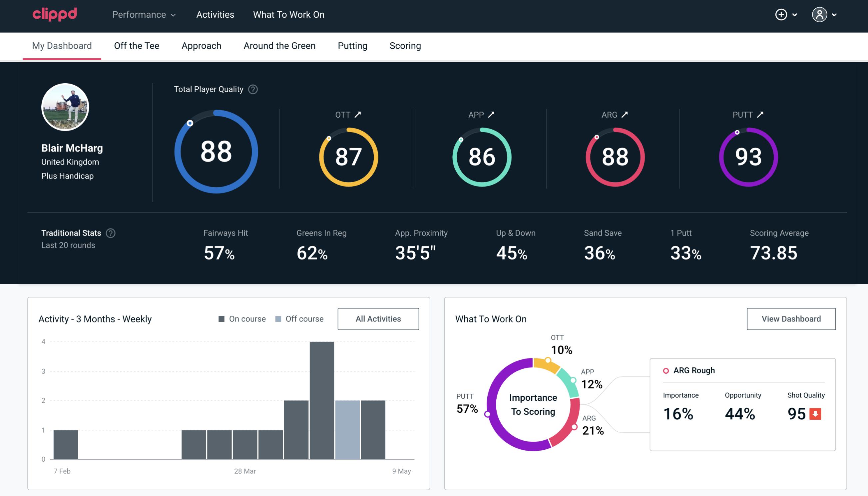Click the user account profile icon
The height and width of the screenshot is (496, 868).
(820, 14)
